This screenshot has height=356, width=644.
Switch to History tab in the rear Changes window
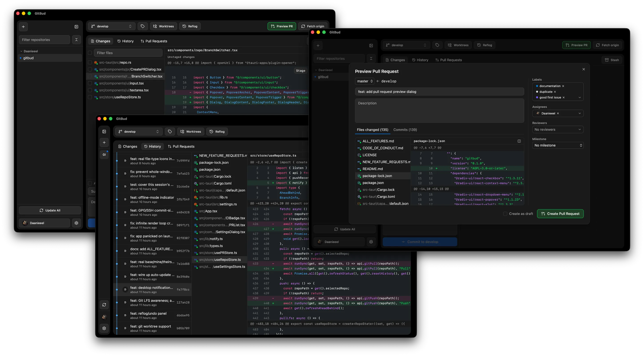[125, 41]
